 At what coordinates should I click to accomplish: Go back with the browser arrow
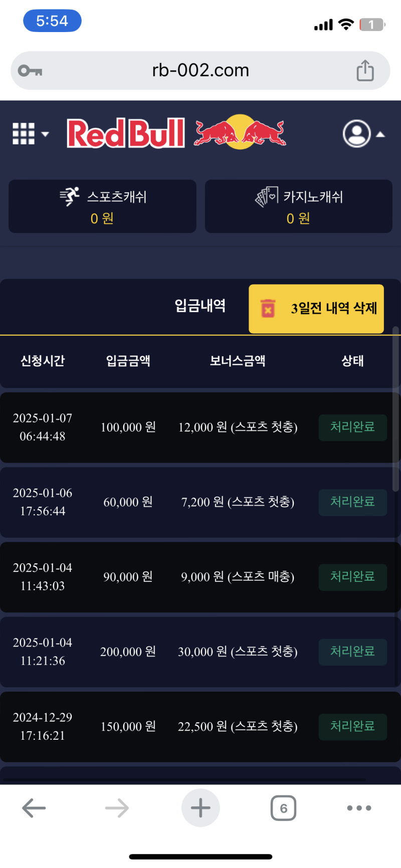[34, 808]
